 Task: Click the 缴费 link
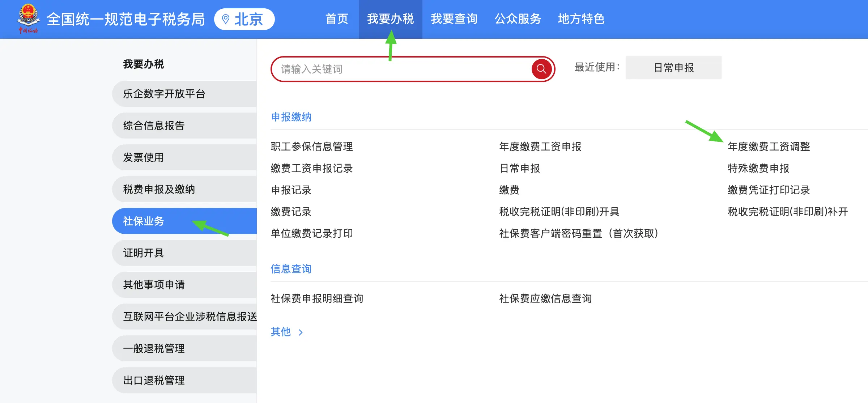tap(509, 190)
